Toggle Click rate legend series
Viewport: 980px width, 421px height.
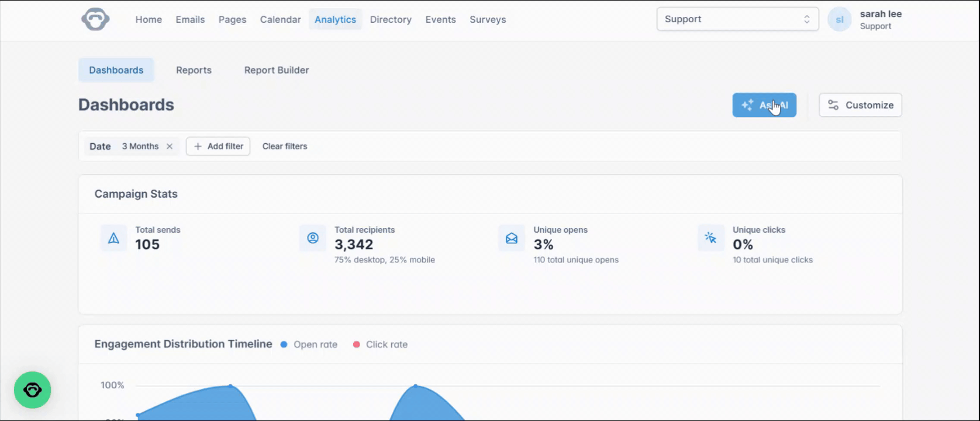pyautogui.click(x=380, y=344)
